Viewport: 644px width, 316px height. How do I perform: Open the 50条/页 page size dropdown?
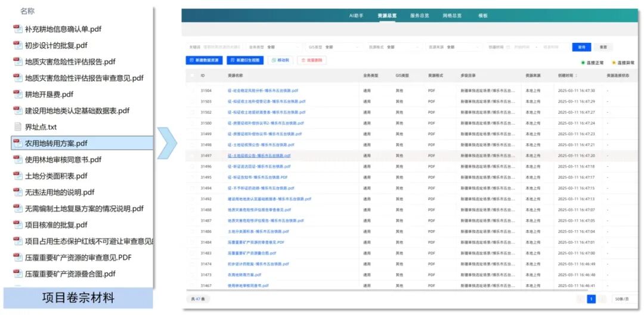[626, 299]
